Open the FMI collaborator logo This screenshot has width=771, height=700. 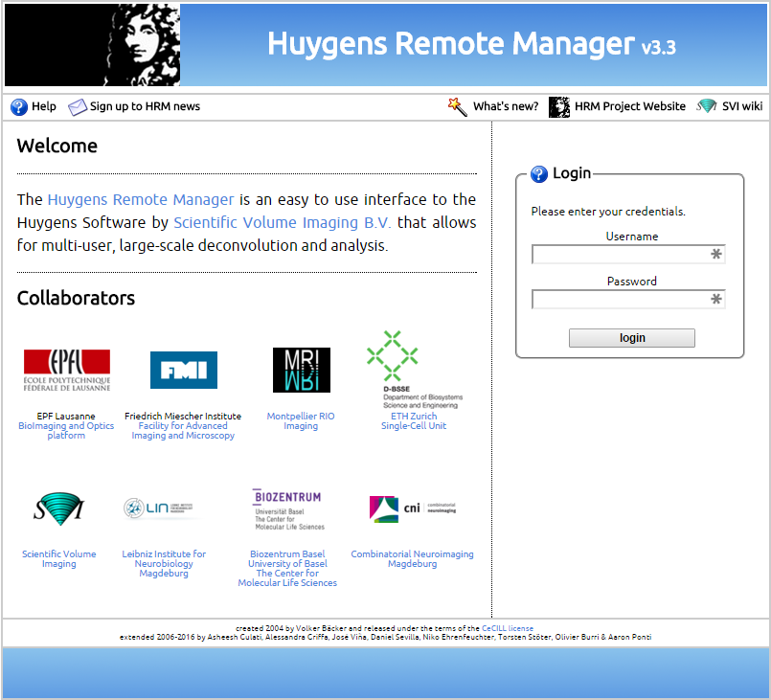tap(184, 370)
